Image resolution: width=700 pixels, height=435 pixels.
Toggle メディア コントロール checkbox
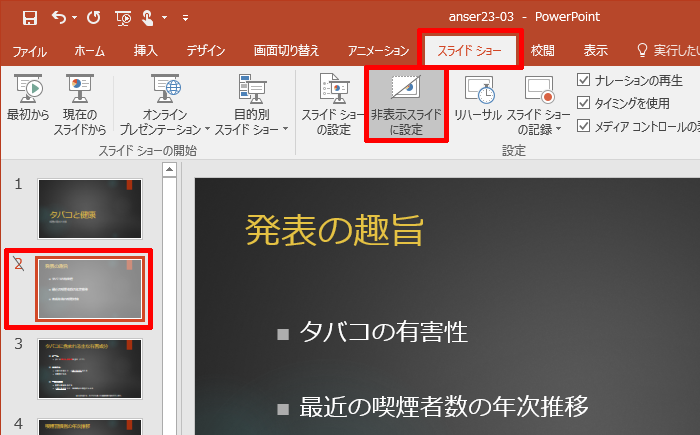[x=583, y=125]
